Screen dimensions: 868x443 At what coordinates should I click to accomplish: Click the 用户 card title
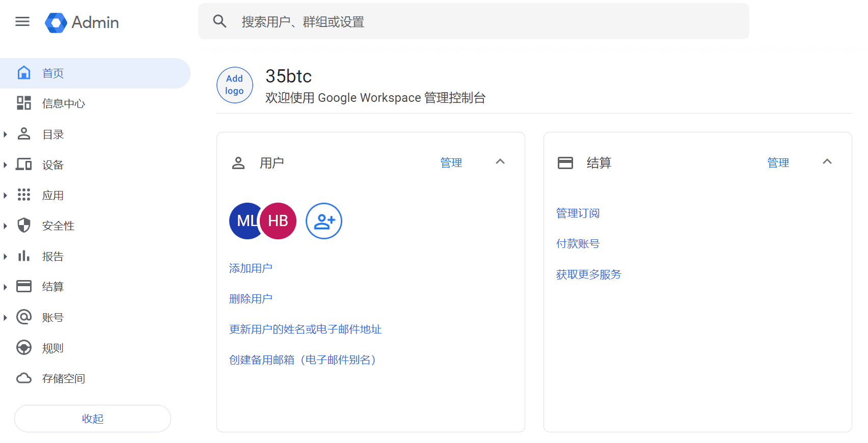pyautogui.click(x=272, y=163)
